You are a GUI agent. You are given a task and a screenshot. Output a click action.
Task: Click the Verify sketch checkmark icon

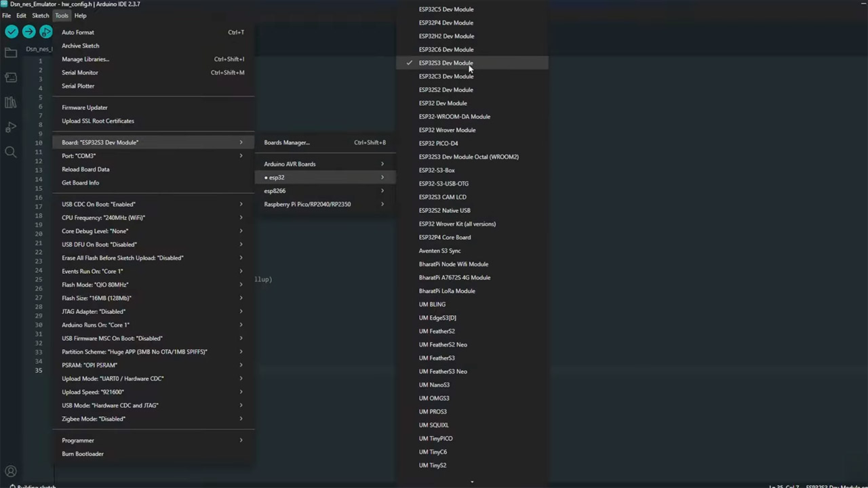click(12, 32)
